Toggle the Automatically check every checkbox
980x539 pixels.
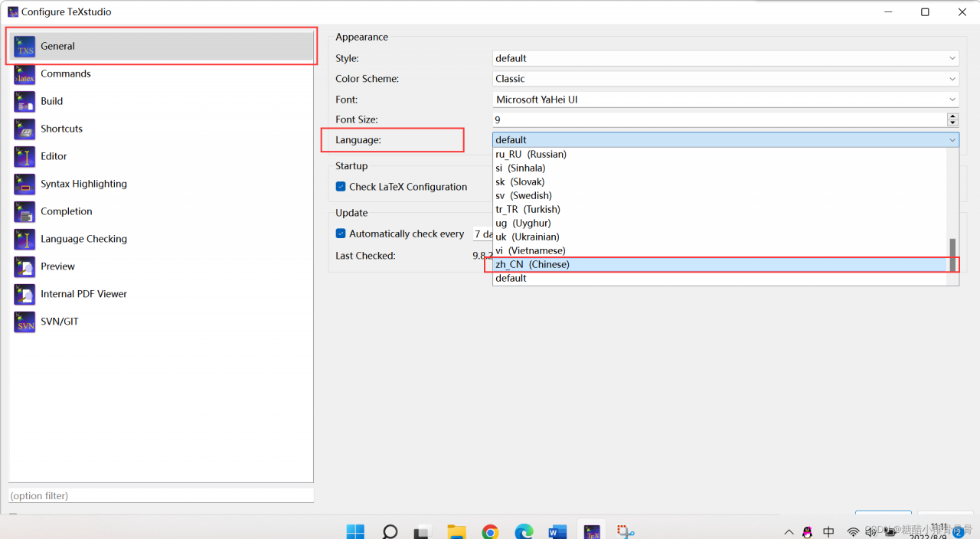click(x=341, y=234)
